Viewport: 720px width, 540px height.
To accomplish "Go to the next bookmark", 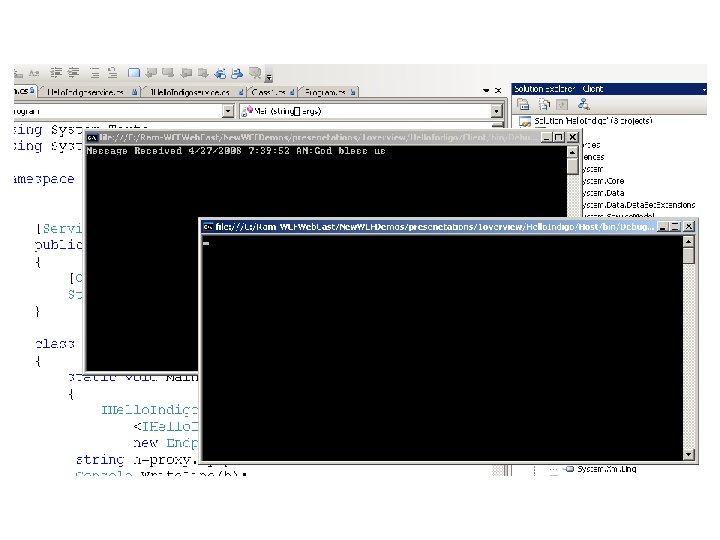I will click(168, 73).
